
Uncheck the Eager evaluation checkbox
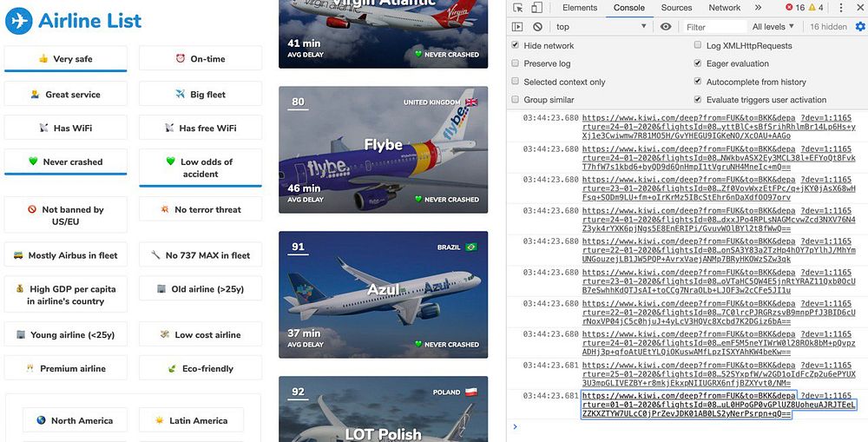698,63
